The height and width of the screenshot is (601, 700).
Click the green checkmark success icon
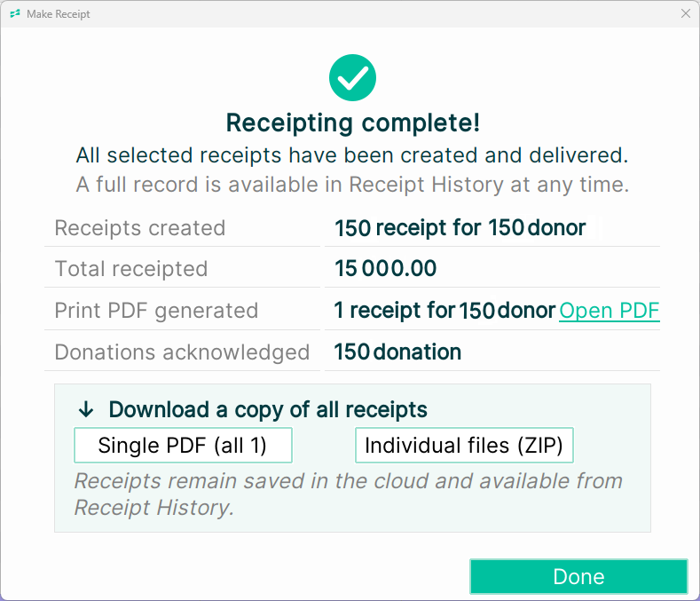coord(353,78)
